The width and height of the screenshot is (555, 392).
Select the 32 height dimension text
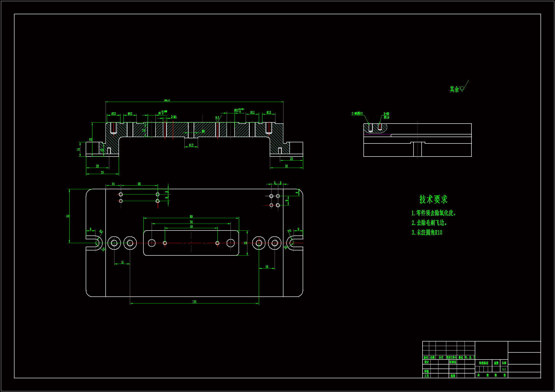tap(90, 140)
